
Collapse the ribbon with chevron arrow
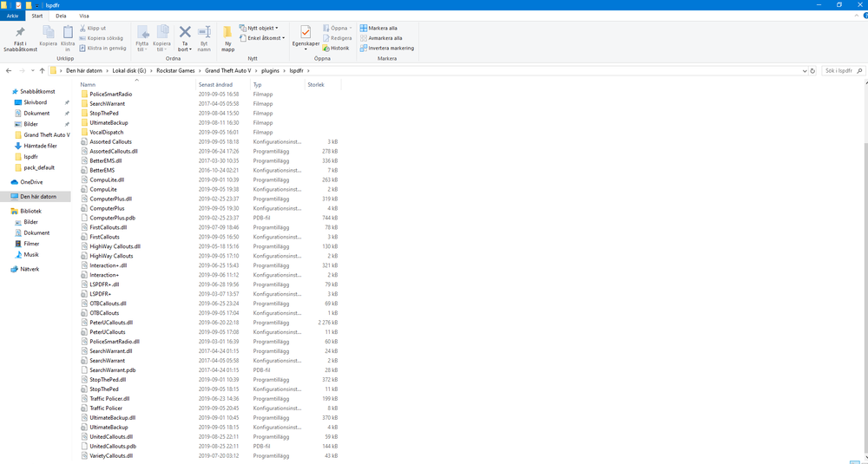(x=855, y=16)
